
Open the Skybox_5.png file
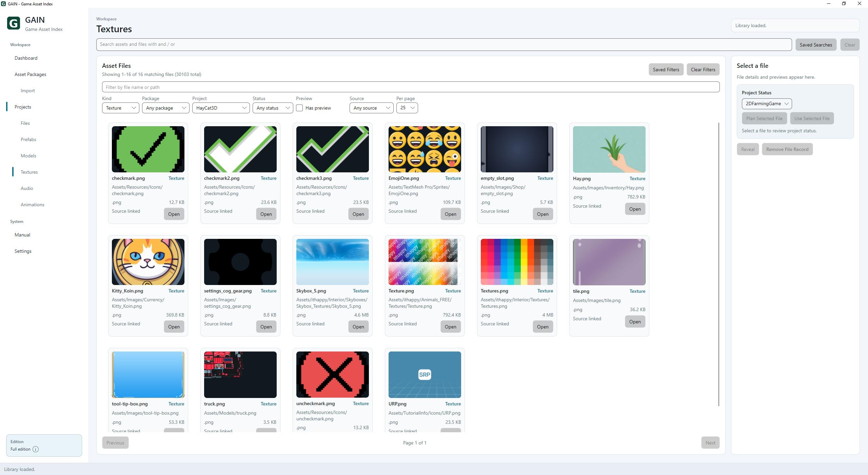(x=358, y=327)
